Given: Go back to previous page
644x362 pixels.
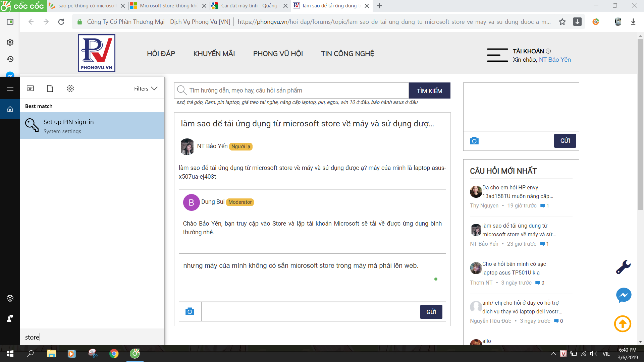Looking at the screenshot, I should point(31,22).
